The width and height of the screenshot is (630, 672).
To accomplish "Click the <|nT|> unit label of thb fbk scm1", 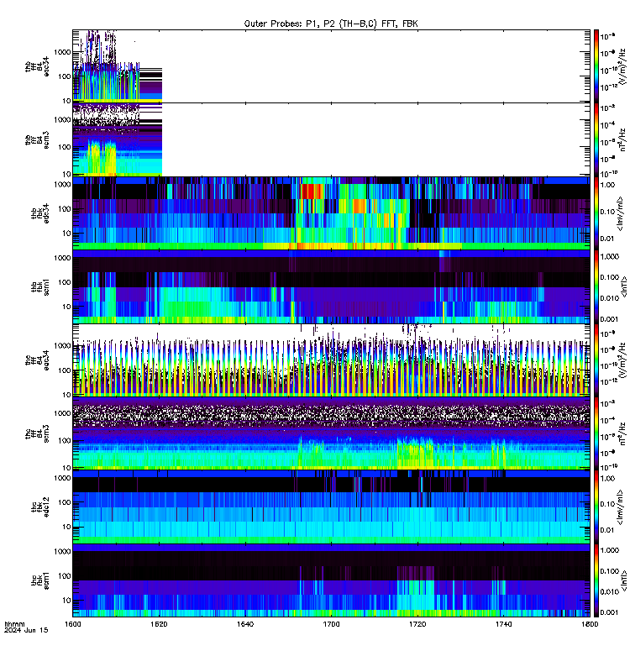I will pyautogui.click(x=624, y=287).
